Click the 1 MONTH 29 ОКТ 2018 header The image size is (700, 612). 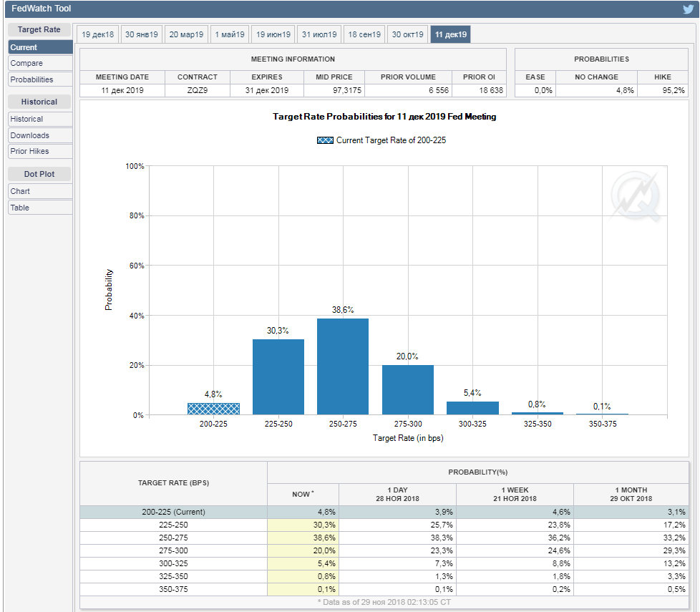pyautogui.click(x=631, y=494)
